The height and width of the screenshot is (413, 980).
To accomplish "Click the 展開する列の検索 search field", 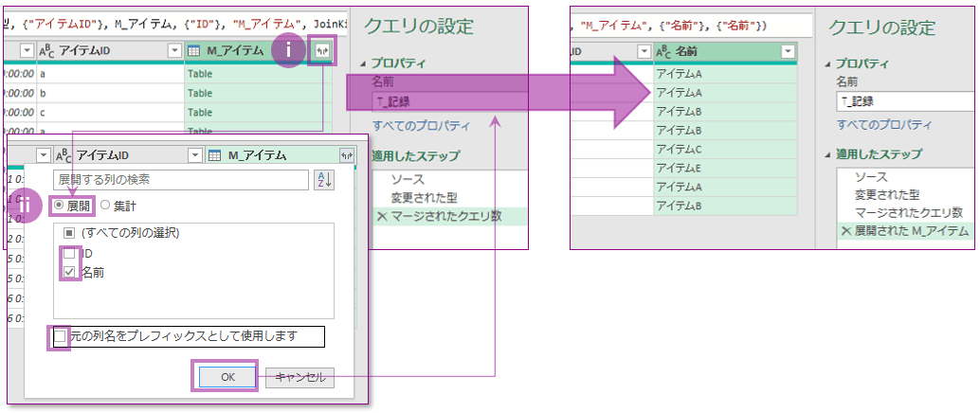I will (180, 180).
